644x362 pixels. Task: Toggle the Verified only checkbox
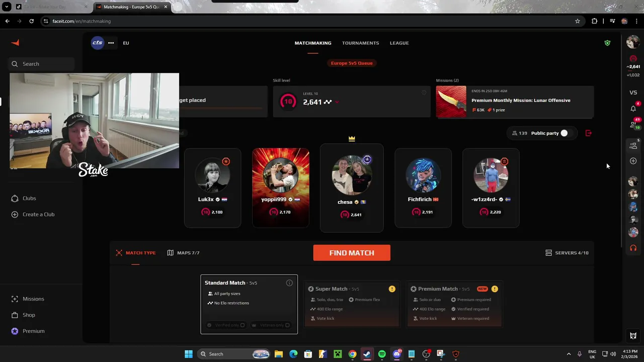click(242, 325)
